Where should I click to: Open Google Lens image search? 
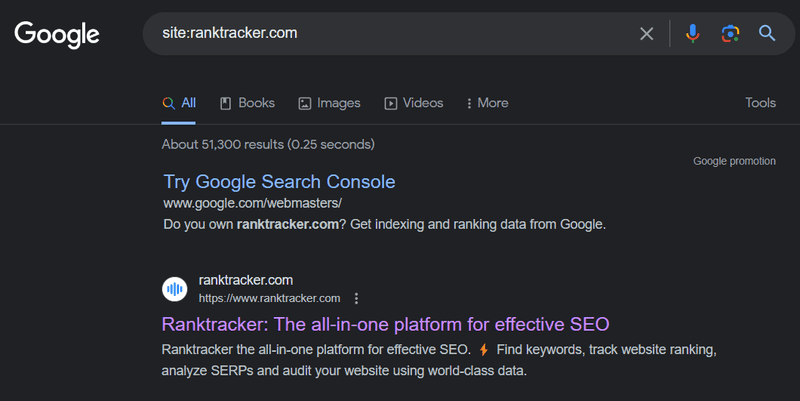[x=730, y=34]
